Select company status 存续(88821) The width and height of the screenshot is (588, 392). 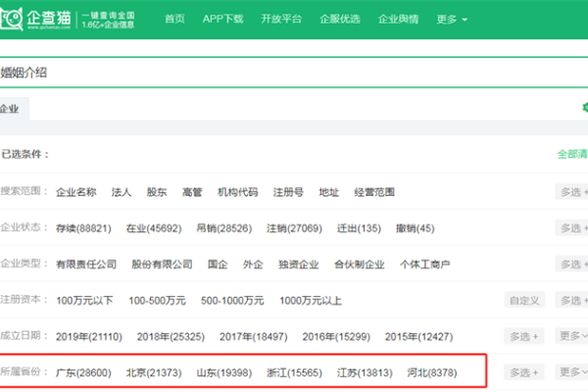83,228
